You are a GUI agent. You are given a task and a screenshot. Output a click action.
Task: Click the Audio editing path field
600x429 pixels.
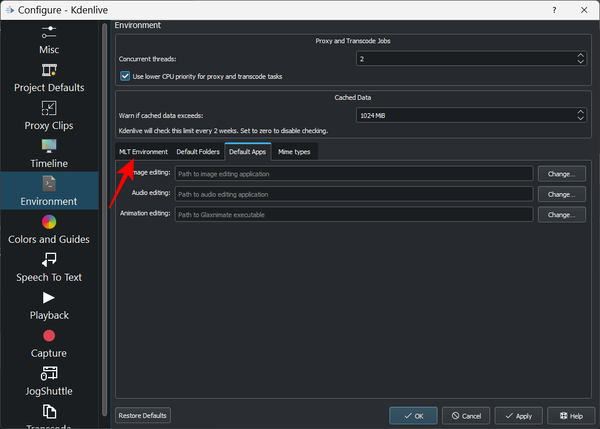coord(354,194)
